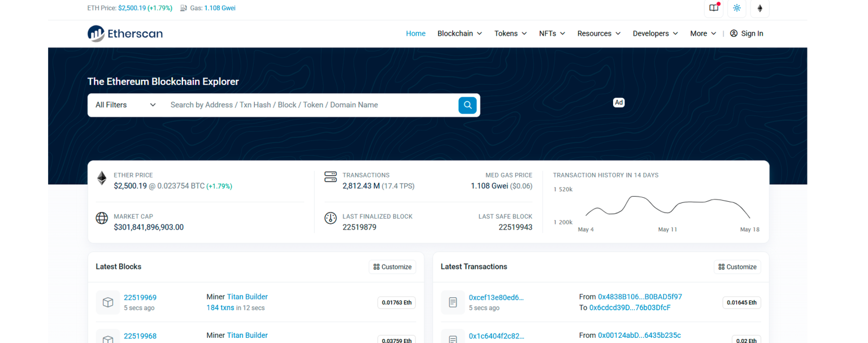Click the Sign In link

click(x=752, y=33)
